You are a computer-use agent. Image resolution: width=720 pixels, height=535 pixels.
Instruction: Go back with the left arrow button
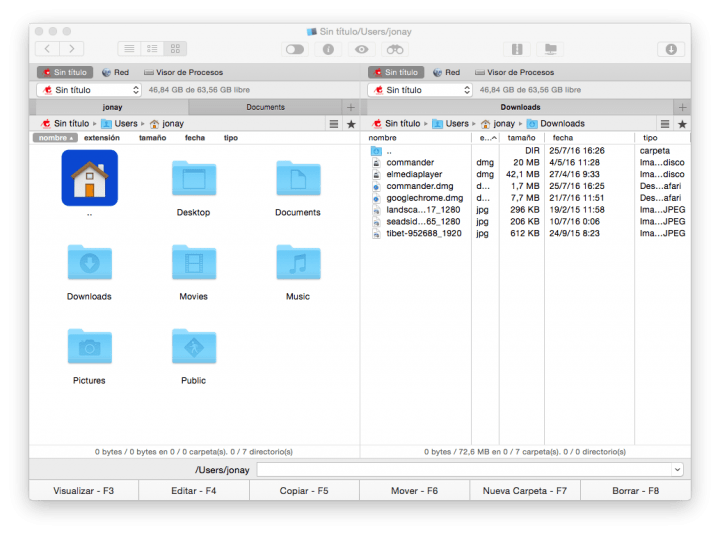point(47,49)
